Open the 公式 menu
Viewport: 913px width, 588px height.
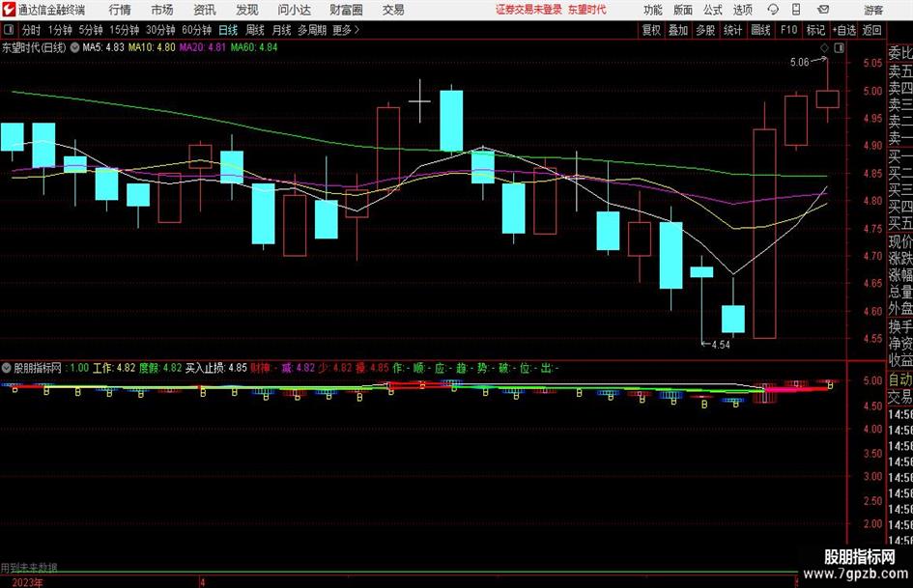click(x=713, y=10)
